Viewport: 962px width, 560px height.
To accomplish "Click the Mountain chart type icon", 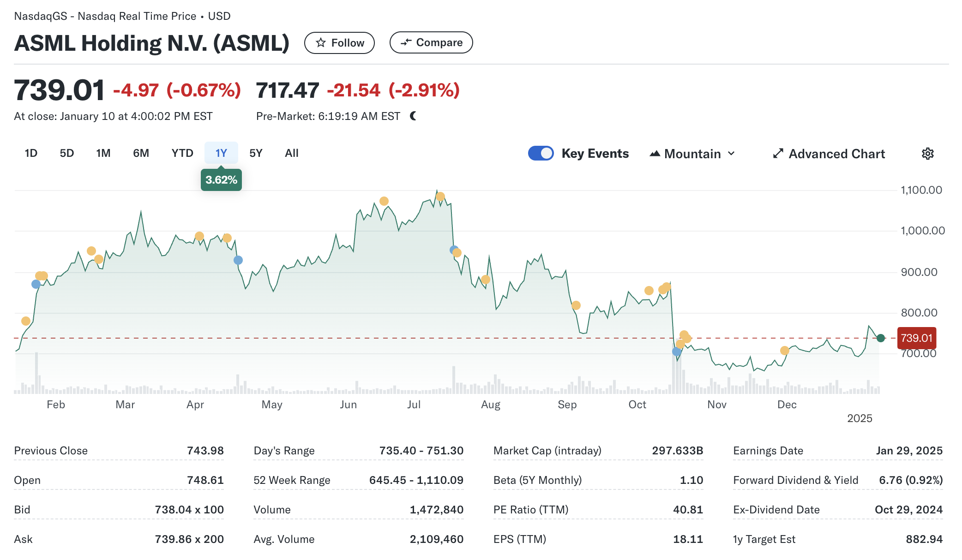I will click(655, 154).
